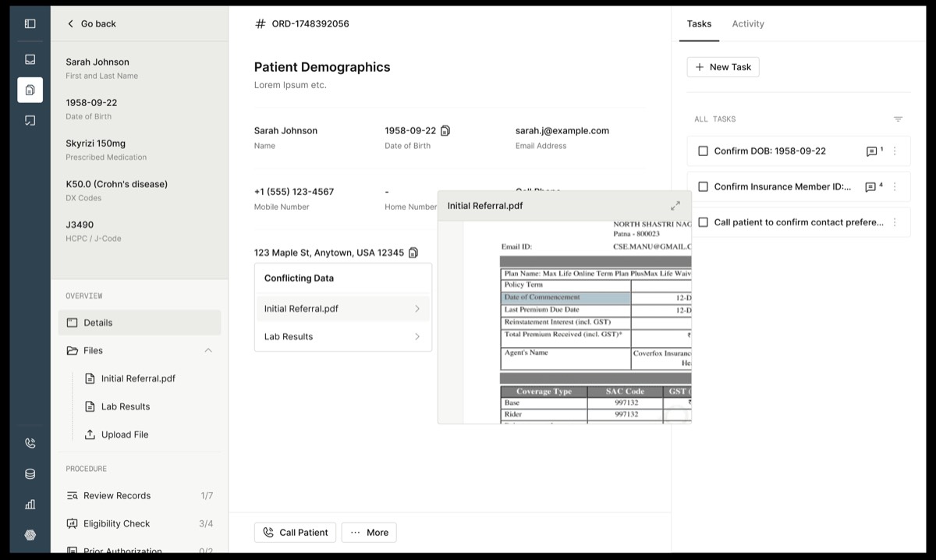Open the database icon in left rail
936x560 pixels.
[x=30, y=473]
